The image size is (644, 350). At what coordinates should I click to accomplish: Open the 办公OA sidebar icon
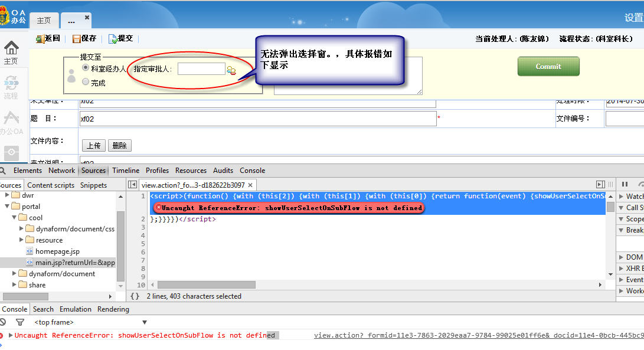[11, 123]
